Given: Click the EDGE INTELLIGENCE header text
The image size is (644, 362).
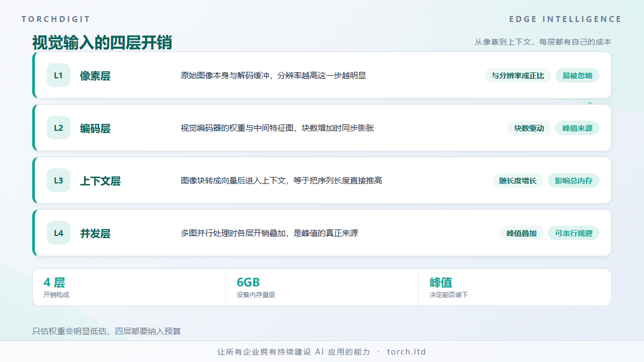Looking at the screenshot, I should (x=566, y=19).
